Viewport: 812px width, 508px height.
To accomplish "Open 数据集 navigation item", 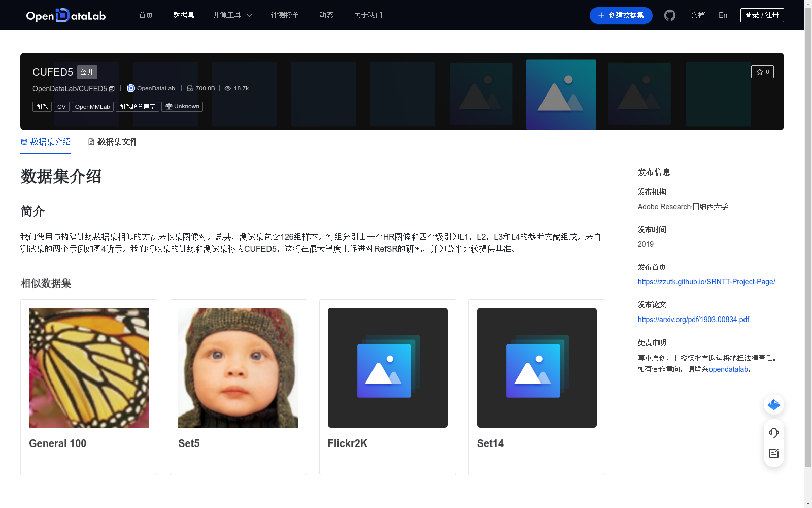I will click(x=184, y=15).
